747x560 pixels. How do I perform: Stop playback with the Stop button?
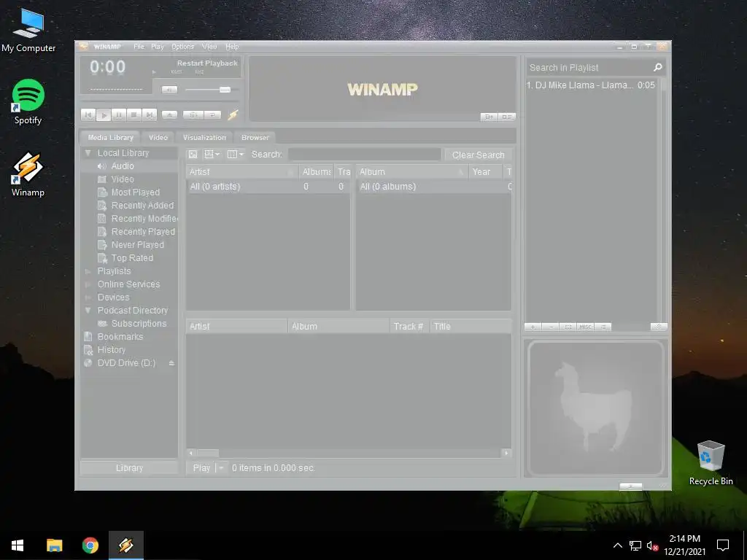pyautogui.click(x=134, y=114)
